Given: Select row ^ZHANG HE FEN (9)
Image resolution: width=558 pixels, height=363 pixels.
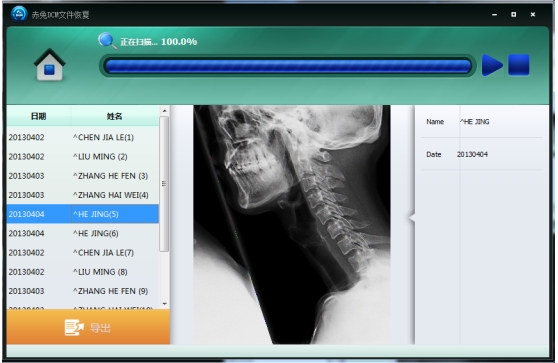Looking at the screenshot, I should [83, 291].
